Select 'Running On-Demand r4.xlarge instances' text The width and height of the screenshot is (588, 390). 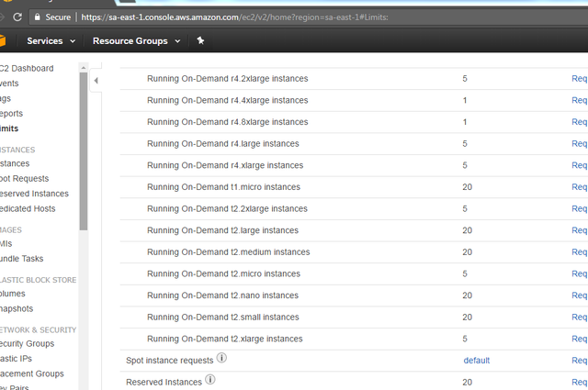coord(225,165)
